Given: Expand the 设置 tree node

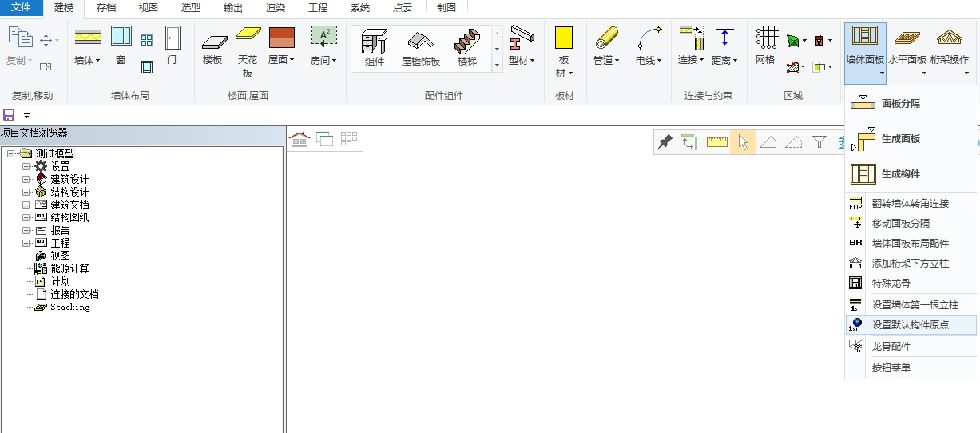Looking at the screenshot, I should tap(26, 166).
